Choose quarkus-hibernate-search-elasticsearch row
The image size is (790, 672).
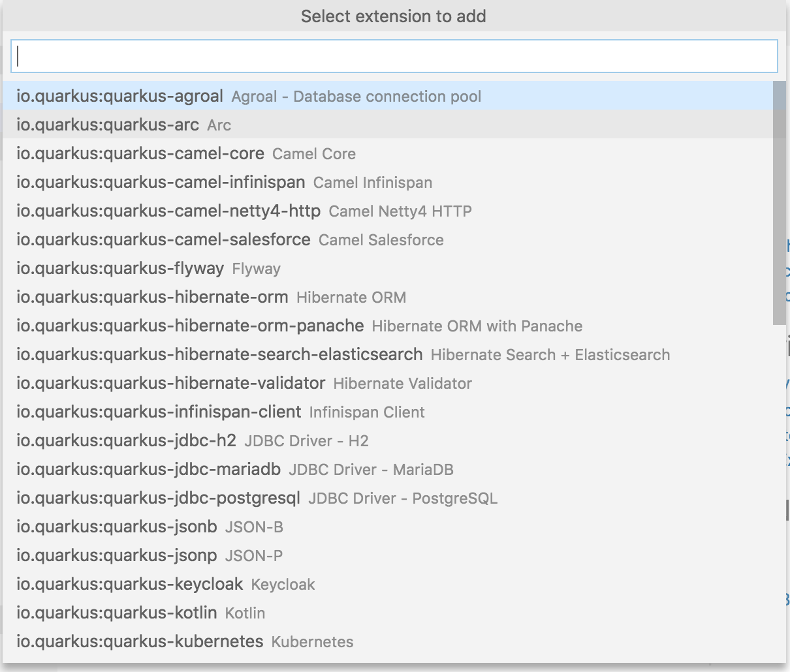pos(388,354)
